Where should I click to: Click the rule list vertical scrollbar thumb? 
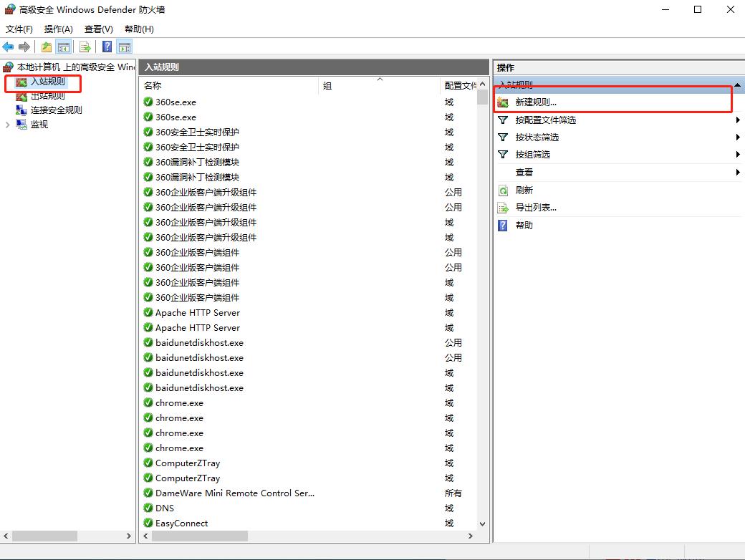coord(482,97)
